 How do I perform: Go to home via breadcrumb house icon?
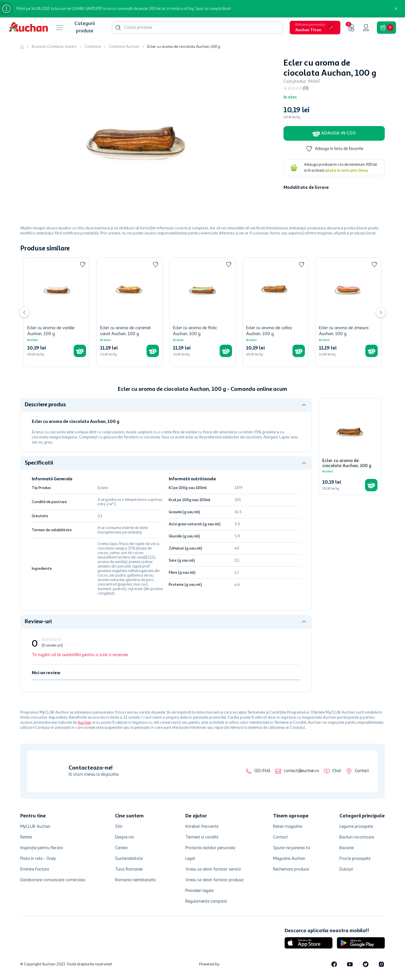[22, 47]
